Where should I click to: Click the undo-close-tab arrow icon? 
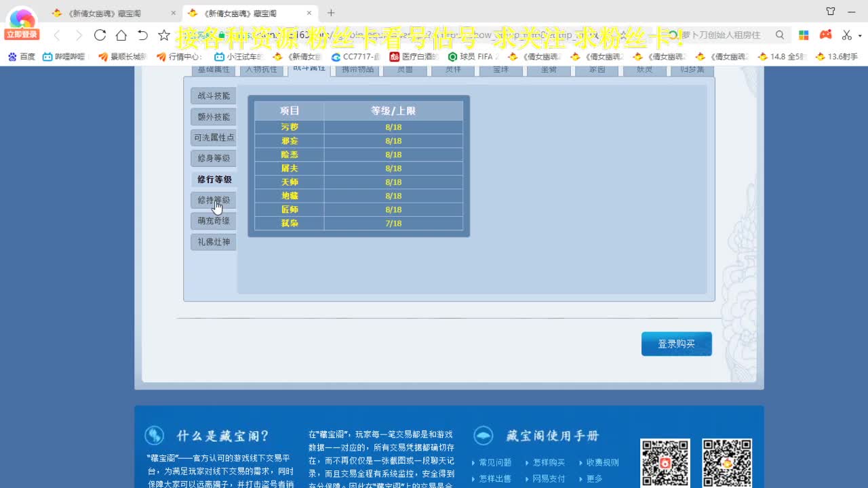[142, 35]
